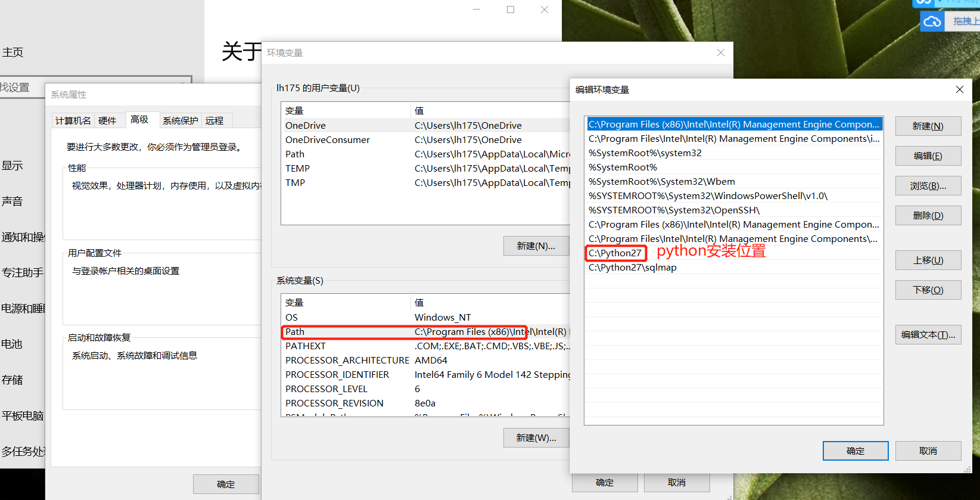Image resolution: width=980 pixels, height=500 pixels.
Task: Click the 值 header in system variables table
Action: tap(490, 302)
